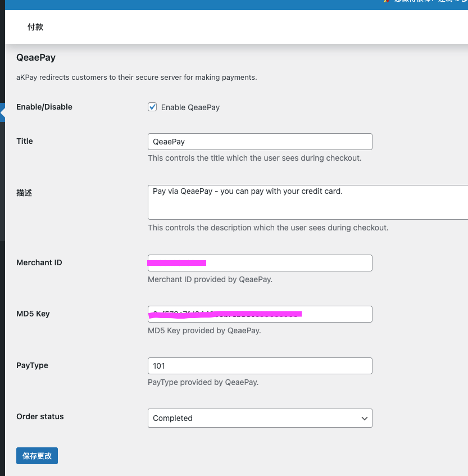Click the Title field label
468x476 pixels.
(x=25, y=141)
